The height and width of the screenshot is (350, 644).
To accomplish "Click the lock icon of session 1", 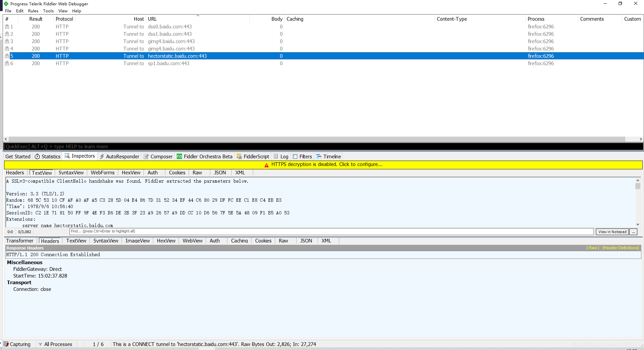I will click(7, 27).
